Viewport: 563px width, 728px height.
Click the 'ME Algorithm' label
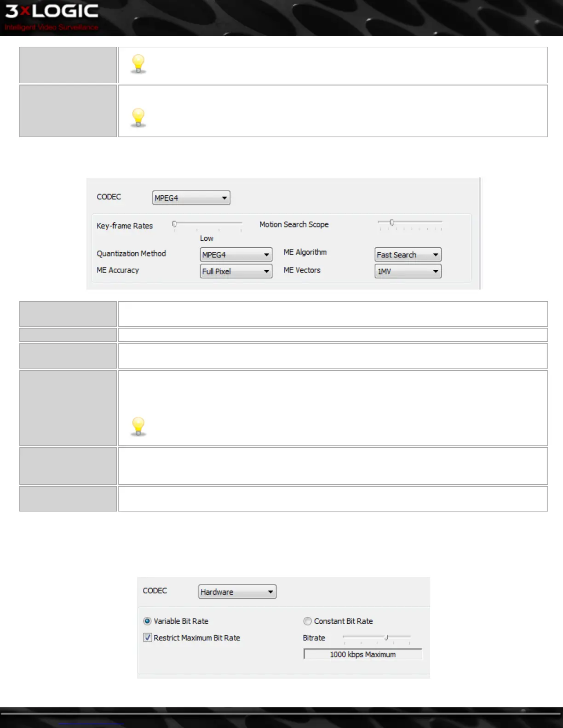[305, 252]
